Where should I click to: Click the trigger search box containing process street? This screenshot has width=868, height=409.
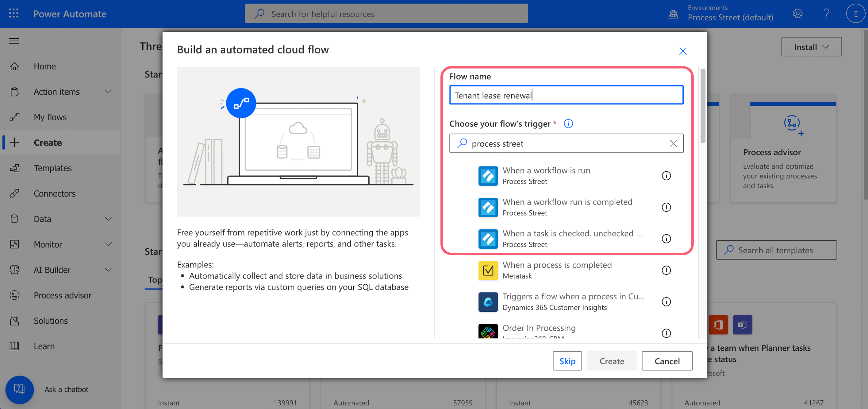point(566,143)
